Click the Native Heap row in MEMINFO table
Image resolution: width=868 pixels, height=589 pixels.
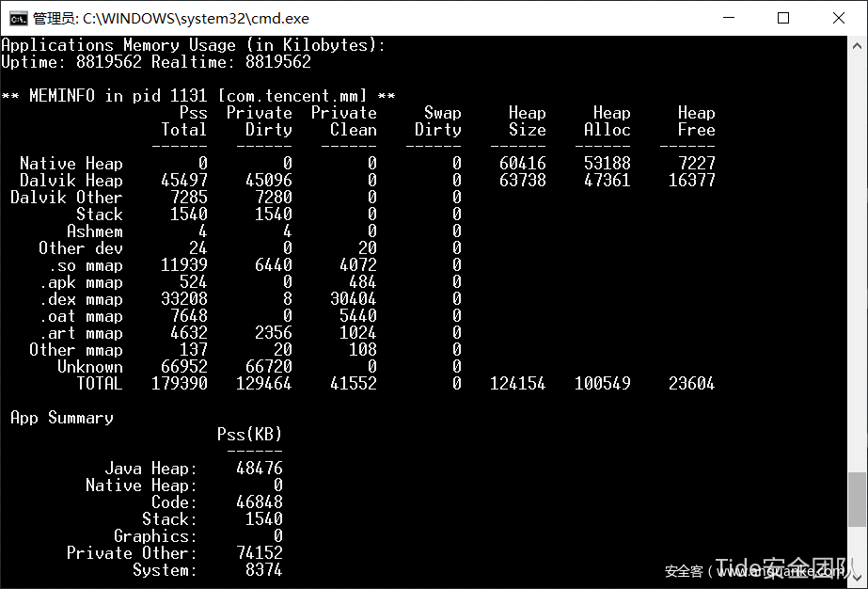click(x=71, y=164)
